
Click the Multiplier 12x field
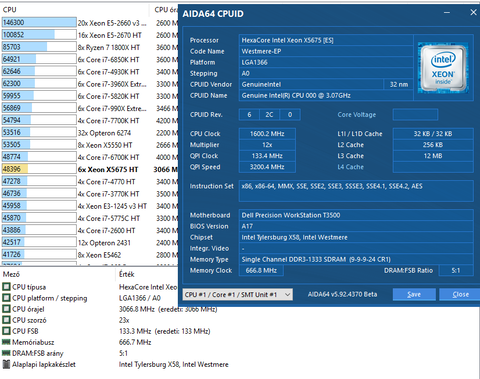pos(267,145)
